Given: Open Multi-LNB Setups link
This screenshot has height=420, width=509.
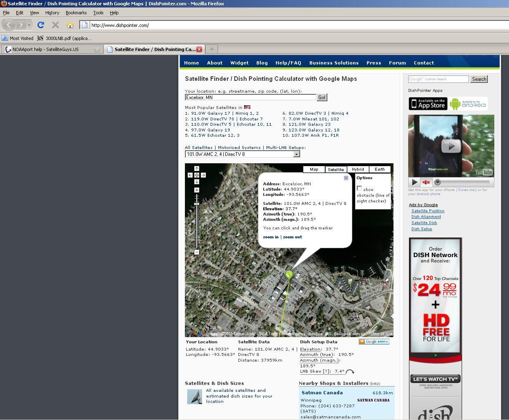Looking at the screenshot, I should coord(285,148).
